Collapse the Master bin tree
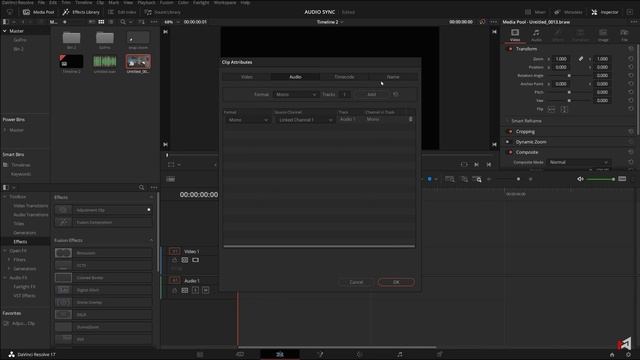Image resolution: width=640 pixels, height=360 pixels. point(4,31)
